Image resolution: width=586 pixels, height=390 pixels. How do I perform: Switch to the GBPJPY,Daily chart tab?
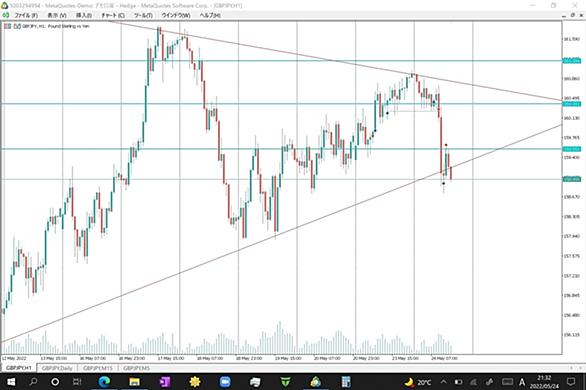point(57,368)
